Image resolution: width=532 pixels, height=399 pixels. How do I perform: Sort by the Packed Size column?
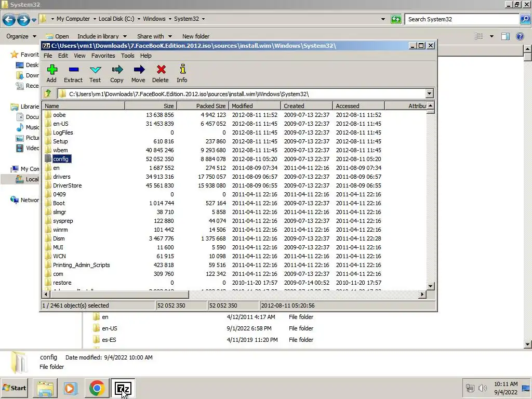tap(203, 106)
